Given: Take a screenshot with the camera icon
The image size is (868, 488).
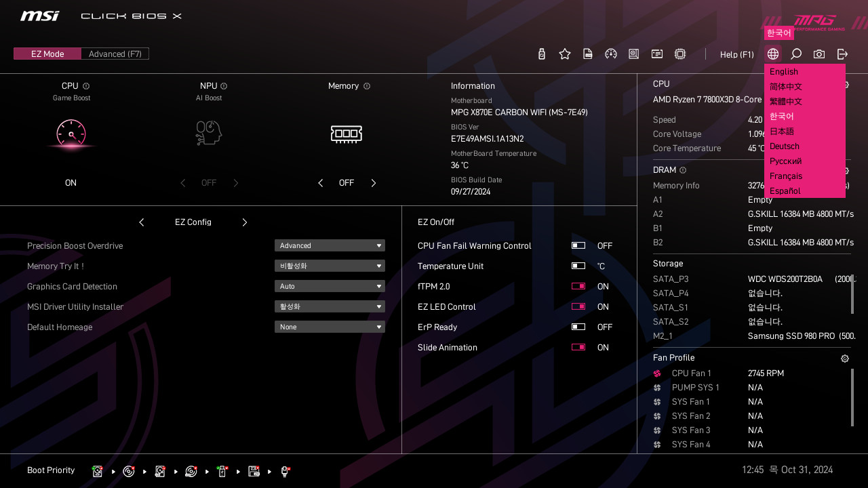Looking at the screenshot, I should point(819,54).
